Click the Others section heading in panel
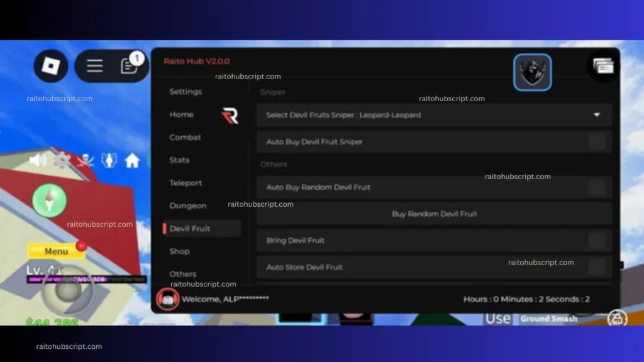 pos(274,164)
